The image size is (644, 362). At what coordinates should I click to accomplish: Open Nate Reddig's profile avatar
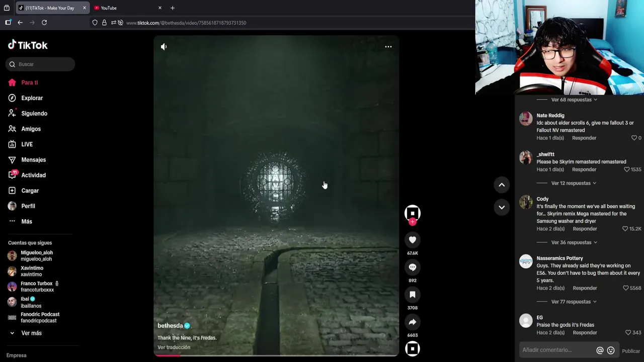[x=526, y=119]
